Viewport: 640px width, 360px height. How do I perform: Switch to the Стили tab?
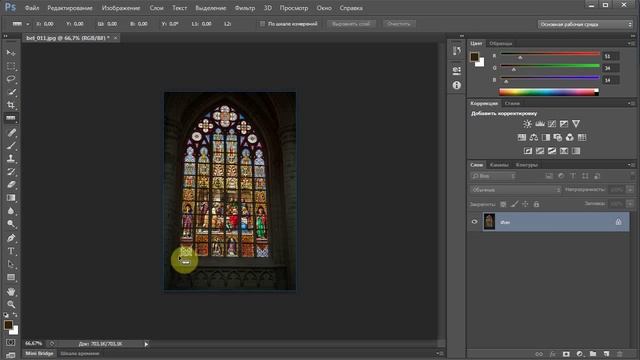click(512, 103)
